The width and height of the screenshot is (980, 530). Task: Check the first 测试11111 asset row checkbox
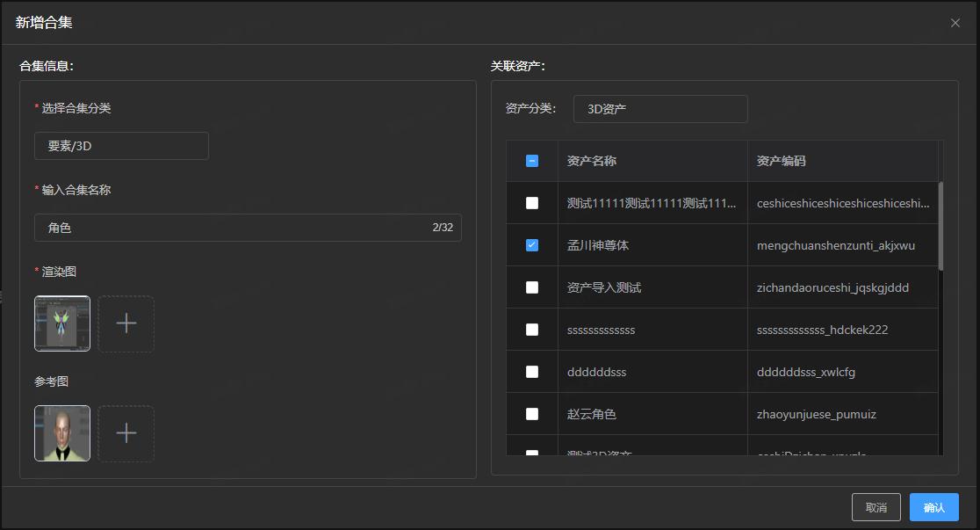532,203
